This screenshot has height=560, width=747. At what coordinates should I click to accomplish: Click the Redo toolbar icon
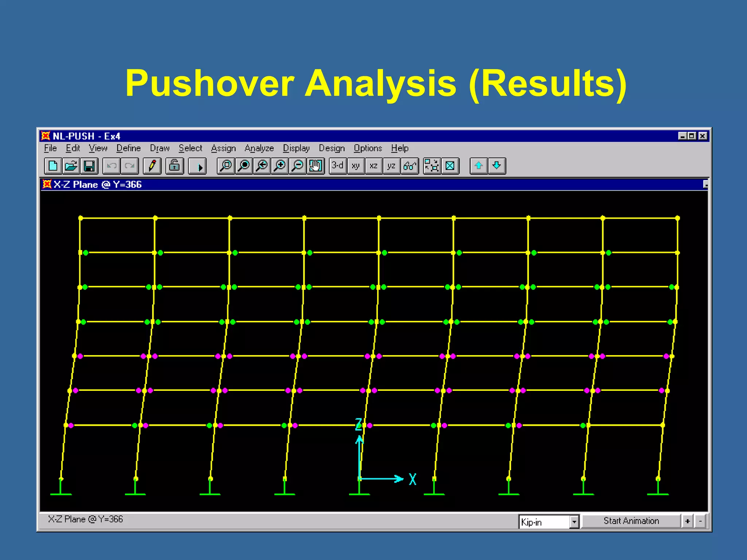point(129,166)
